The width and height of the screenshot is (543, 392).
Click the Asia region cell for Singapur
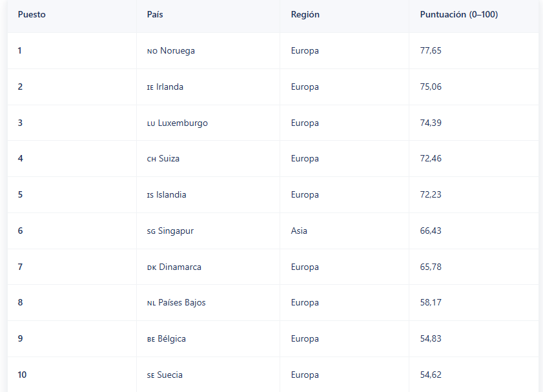click(x=299, y=231)
